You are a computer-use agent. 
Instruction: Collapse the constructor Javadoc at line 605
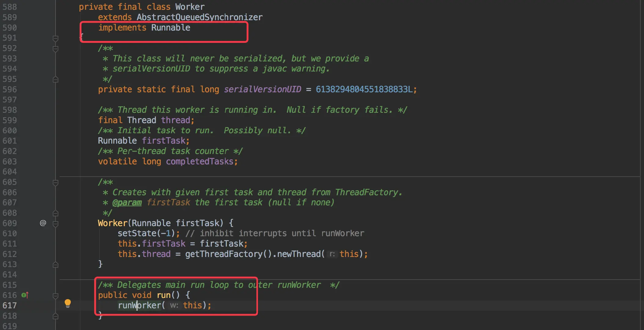(56, 182)
